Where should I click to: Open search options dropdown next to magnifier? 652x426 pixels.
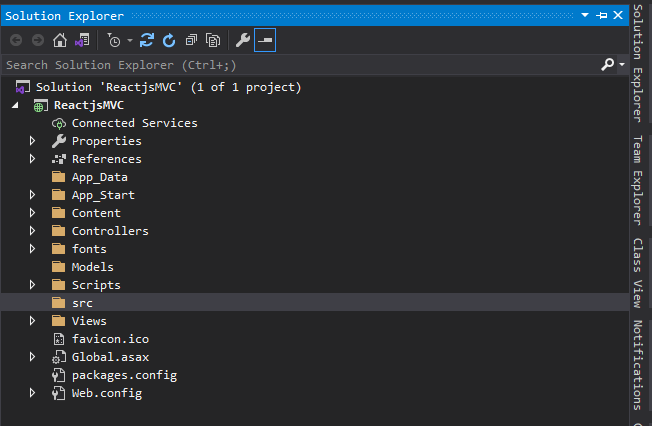(622, 64)
